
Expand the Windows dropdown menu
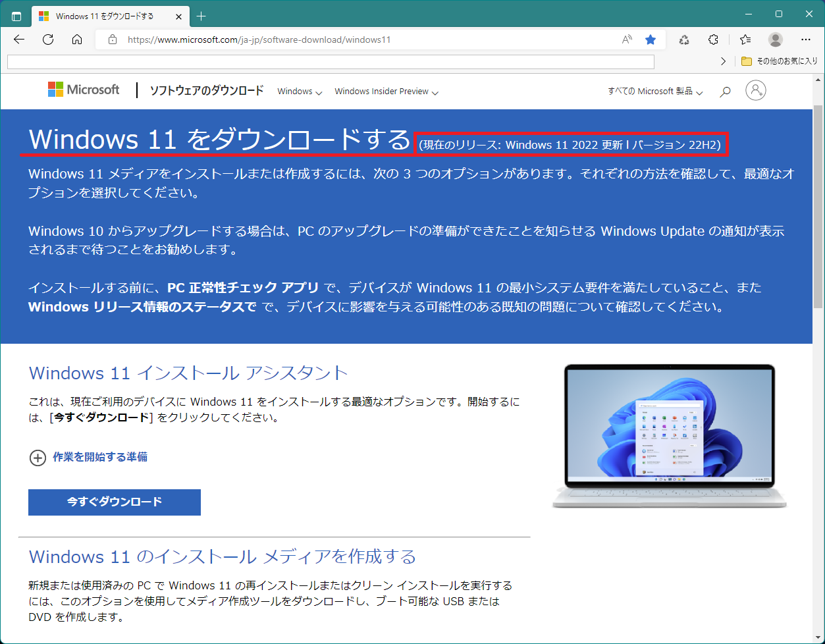[299, 92]
